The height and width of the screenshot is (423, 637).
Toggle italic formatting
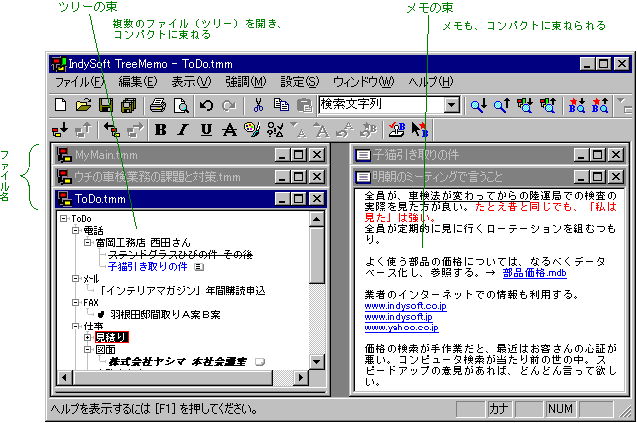(183, 130)
